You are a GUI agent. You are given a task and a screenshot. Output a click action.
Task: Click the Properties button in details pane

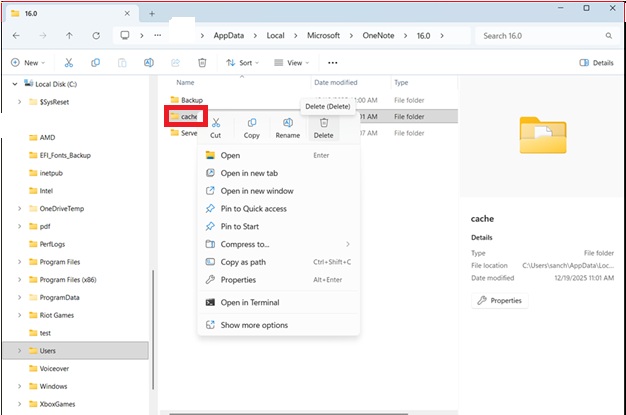tap(500, 300)
